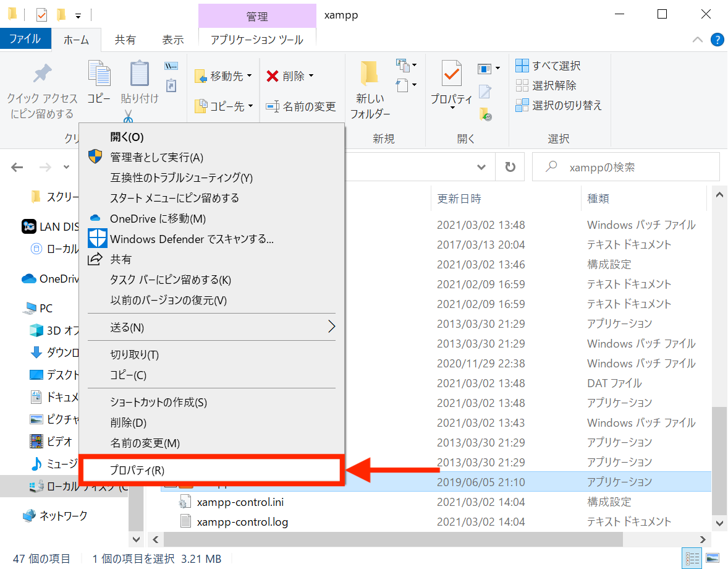Choose ショートカットの作成(S)
This screenshot has width=728, height=569.
tap(212, 402)
